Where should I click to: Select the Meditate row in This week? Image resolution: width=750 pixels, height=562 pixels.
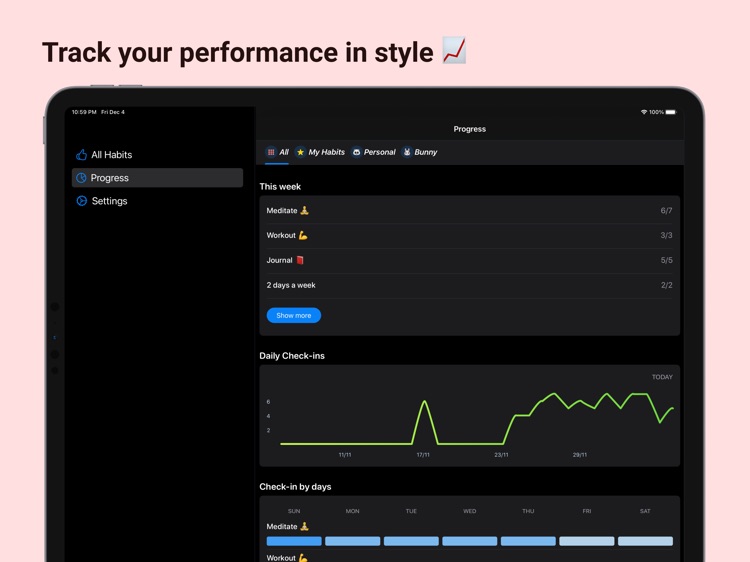(469, 210)
